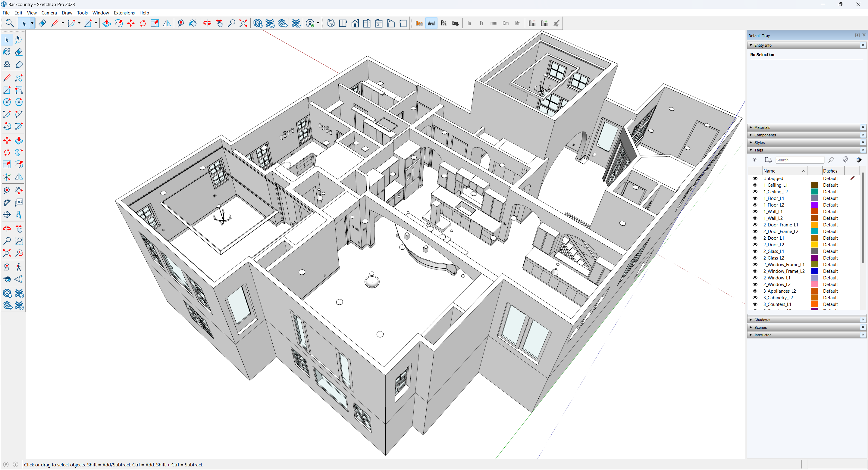The height and width of the screenshot is (470, 868).
Task: Collapse the Tags panel
Action: pos(751,150)
